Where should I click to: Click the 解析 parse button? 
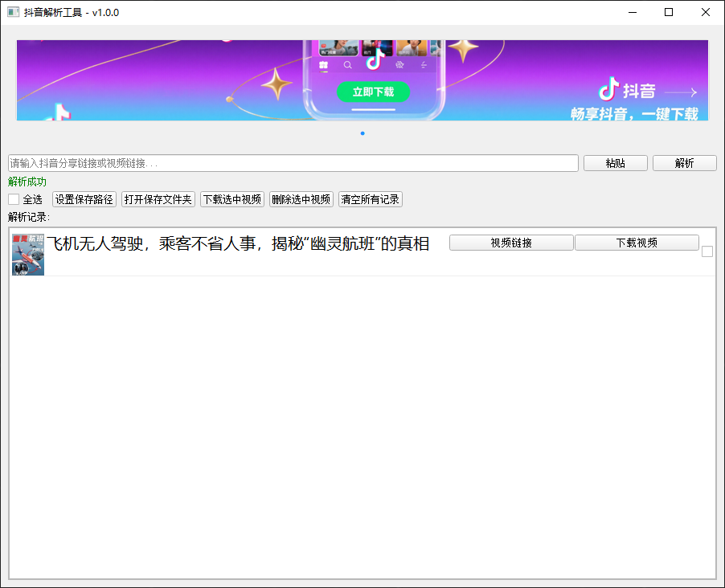[x=684, y=162]
